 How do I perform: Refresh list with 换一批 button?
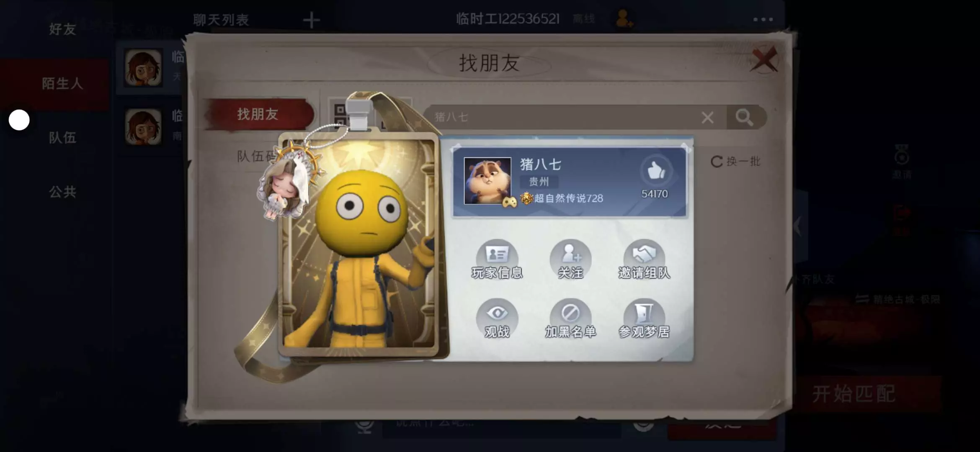[735, 161]
